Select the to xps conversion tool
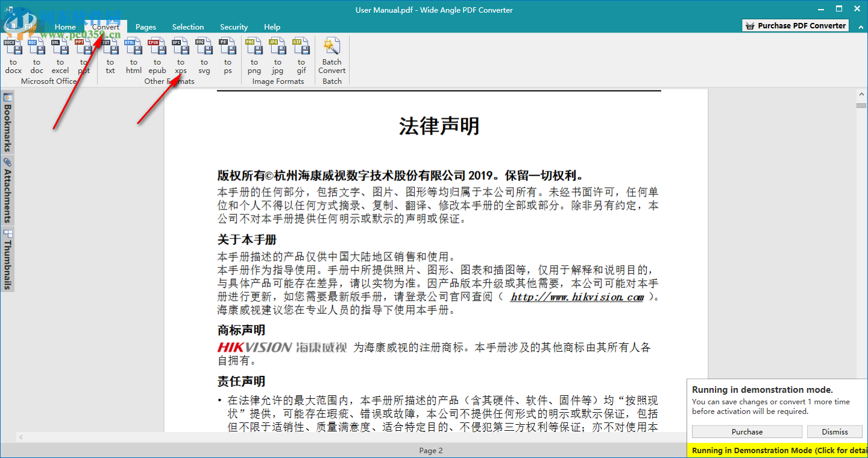This screenshot has height=458, width=868. click(x=180, y=57)
